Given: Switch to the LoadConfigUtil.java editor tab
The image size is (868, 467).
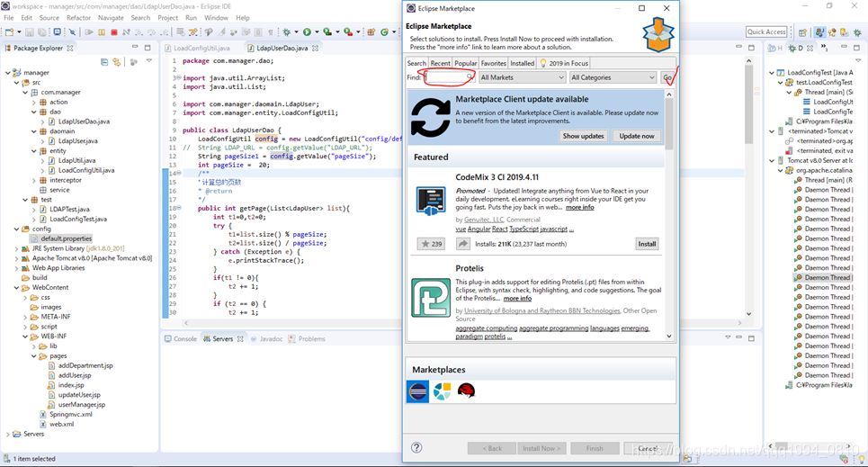Looking at the screenshot, I should pos(197,49).
